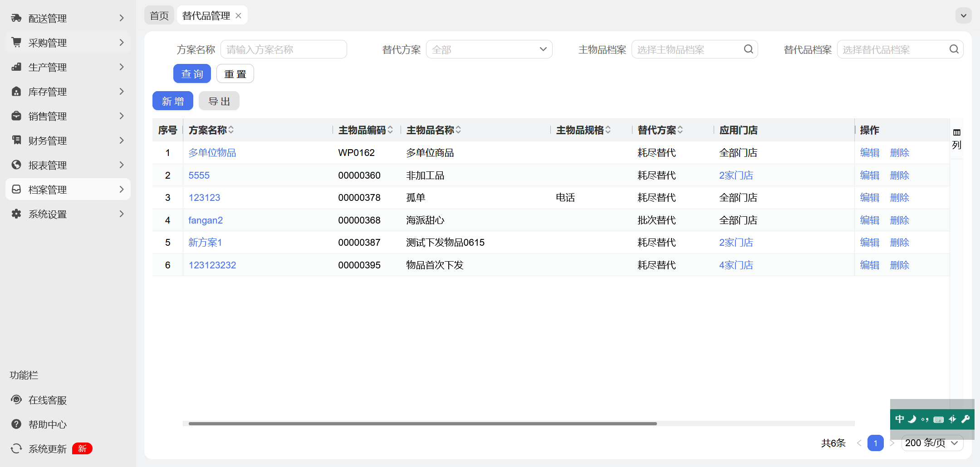This screenshot has height=467, width=980.
Task: Expand the 配送管理 chevron arrow
Action: pyautogui.click(x=122, y=18)
